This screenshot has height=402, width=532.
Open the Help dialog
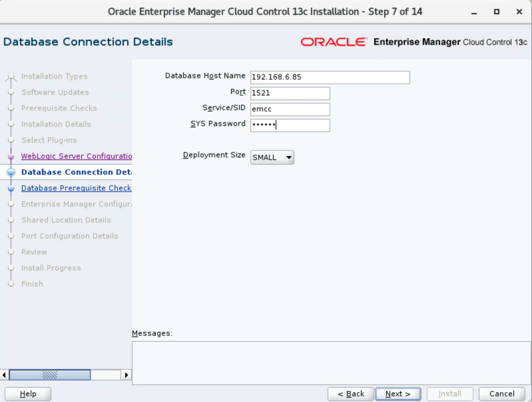click(x=28, y=394)
